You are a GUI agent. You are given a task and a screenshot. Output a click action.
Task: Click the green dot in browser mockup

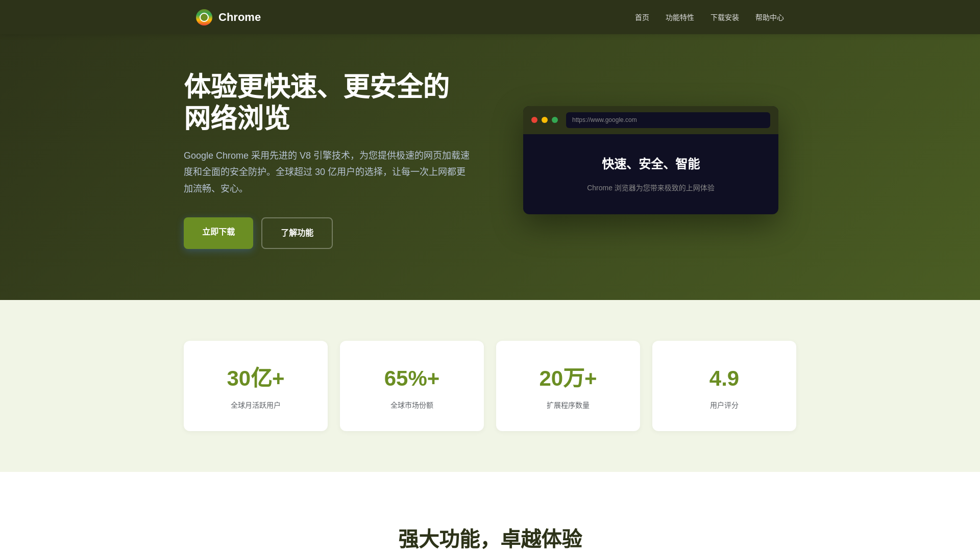pos(555,120)
